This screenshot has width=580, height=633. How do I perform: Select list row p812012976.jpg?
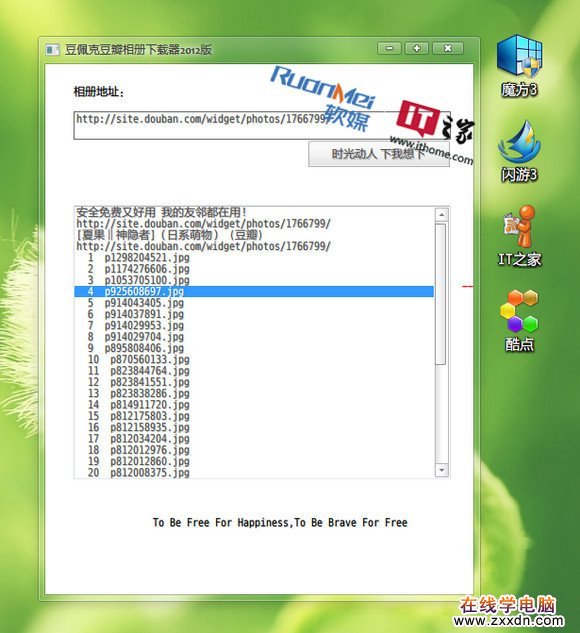(254, 450)
